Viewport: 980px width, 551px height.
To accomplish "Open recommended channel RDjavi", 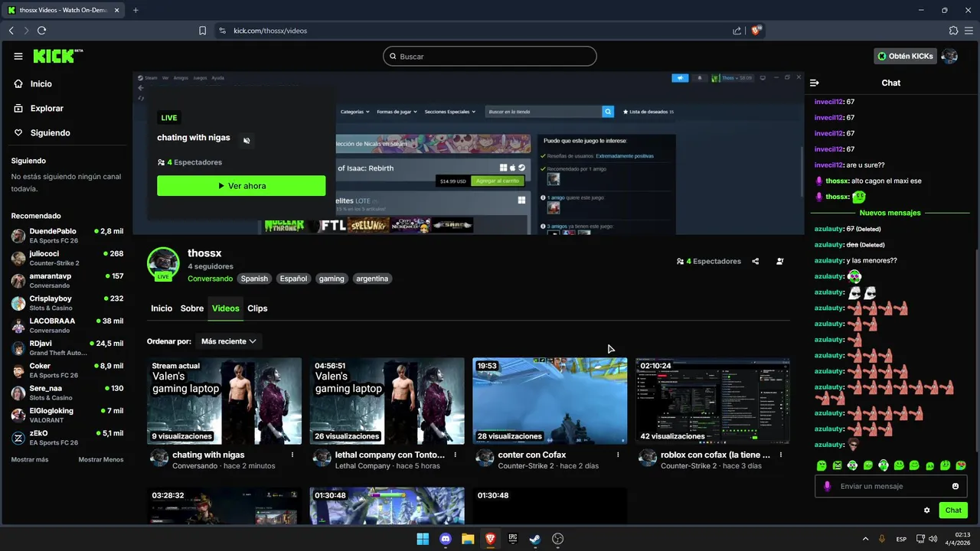I will tap(67, 348).
